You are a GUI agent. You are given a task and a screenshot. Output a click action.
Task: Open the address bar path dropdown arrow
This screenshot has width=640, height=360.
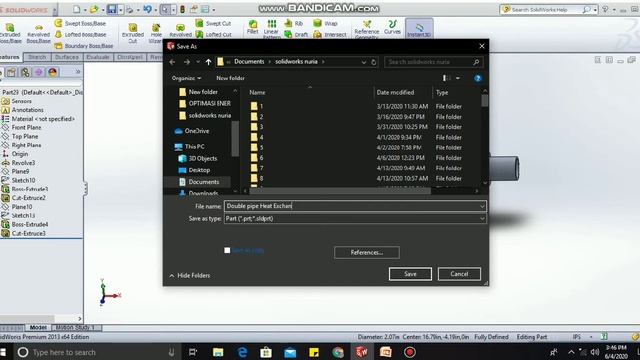point(363,62)
